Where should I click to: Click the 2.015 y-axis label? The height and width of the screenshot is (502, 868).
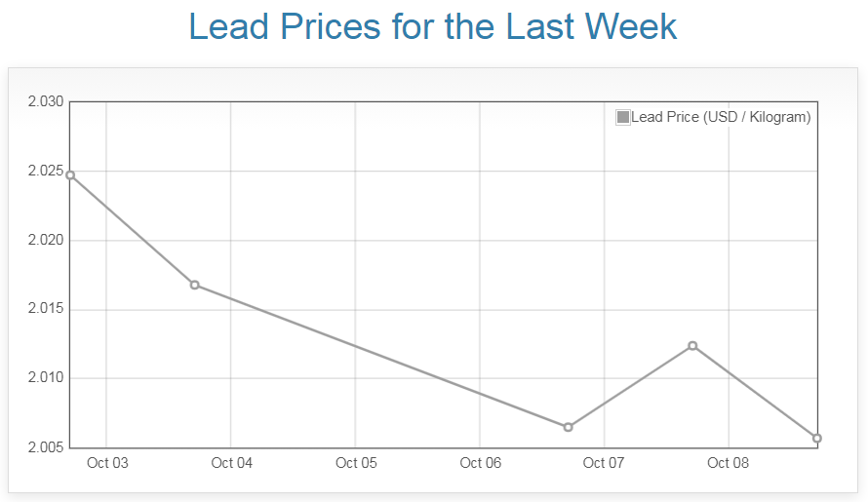click(45, 310)
